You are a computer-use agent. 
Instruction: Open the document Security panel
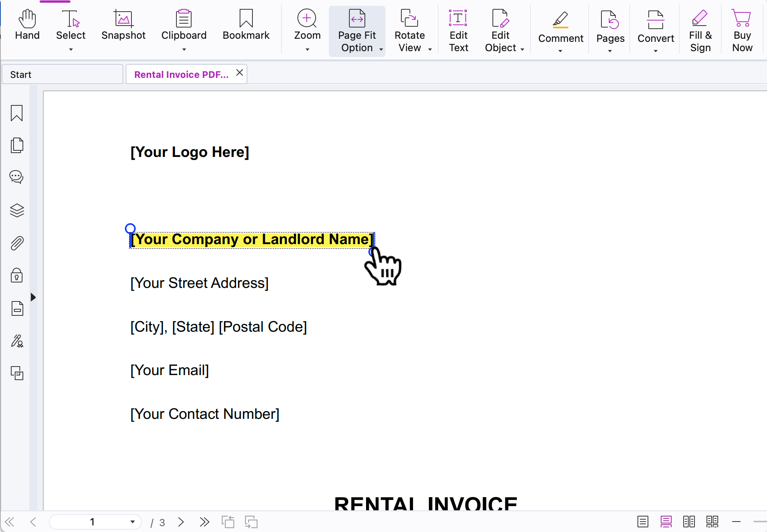(17, 276)
